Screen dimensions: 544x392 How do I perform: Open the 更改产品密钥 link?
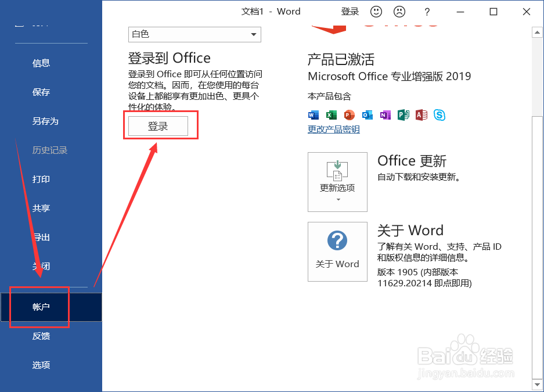coord(334,130)
